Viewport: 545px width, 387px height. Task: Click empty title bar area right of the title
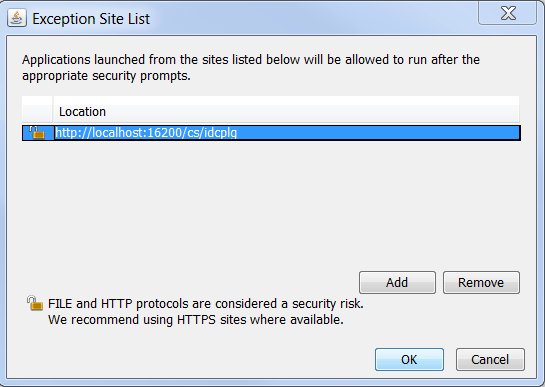pos(313,18)
